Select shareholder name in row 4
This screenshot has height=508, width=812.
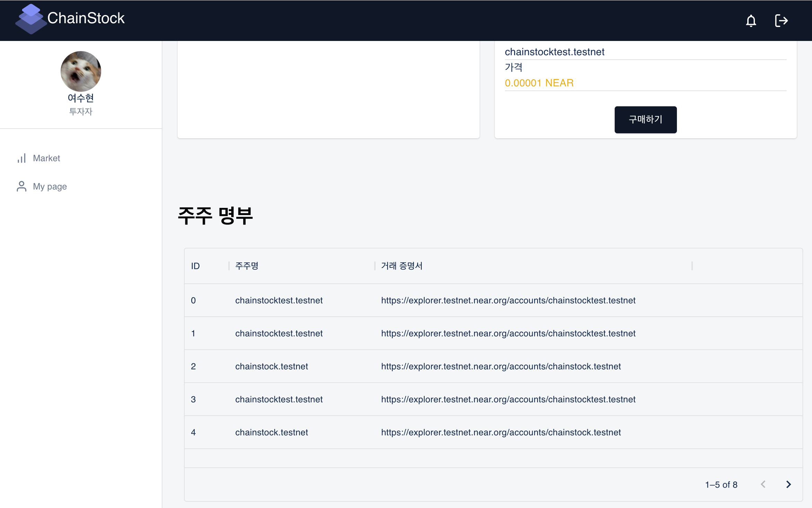[x=271, y=432]
